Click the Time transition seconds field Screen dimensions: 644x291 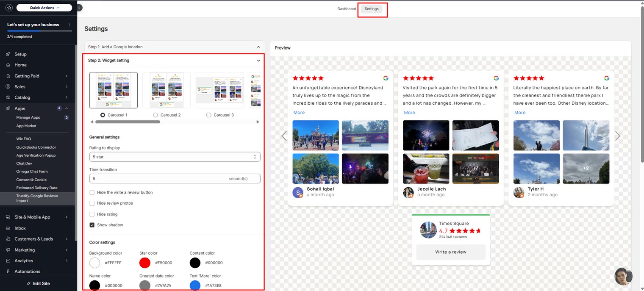pos(175,179)
